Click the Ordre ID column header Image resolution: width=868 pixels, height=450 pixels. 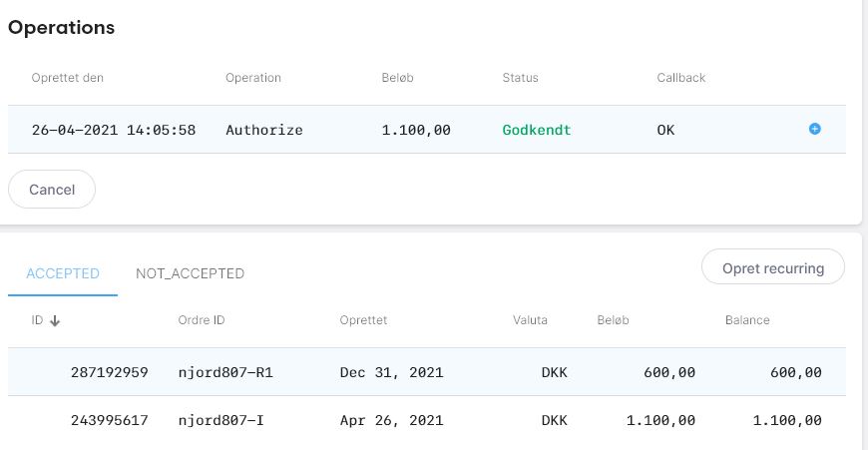202,320
